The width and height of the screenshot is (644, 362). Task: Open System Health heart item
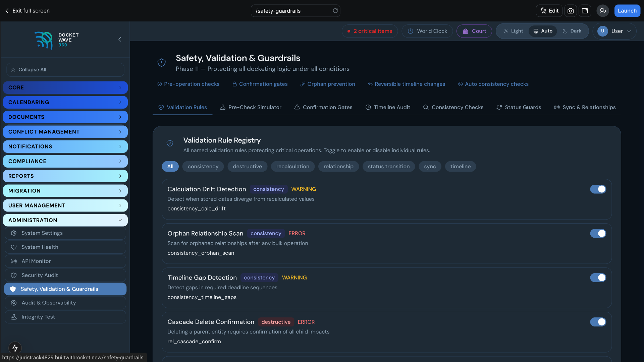pyautogui.click(x=65, y=247)
